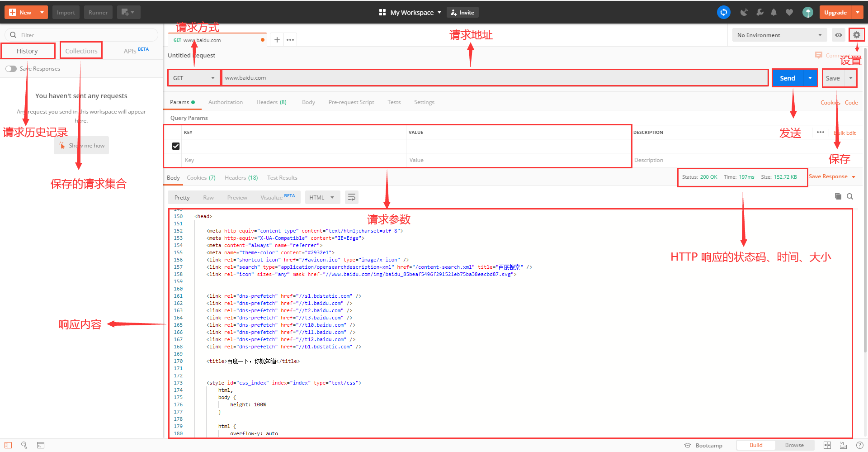Toggle line wrap in response body
The width and height of the screenshot is (868, 452).
click(352, 197)
